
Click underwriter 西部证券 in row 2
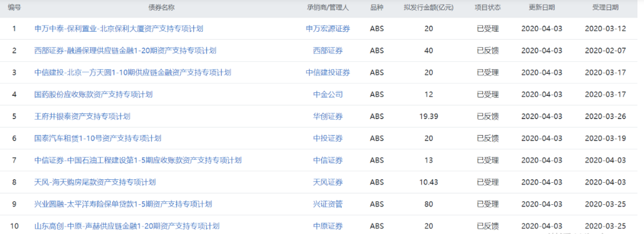(x=328, y=51)
